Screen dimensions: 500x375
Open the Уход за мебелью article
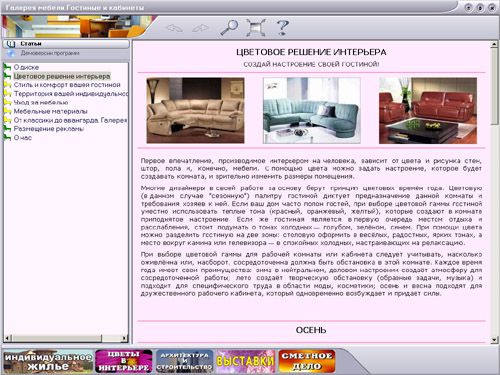41,103
